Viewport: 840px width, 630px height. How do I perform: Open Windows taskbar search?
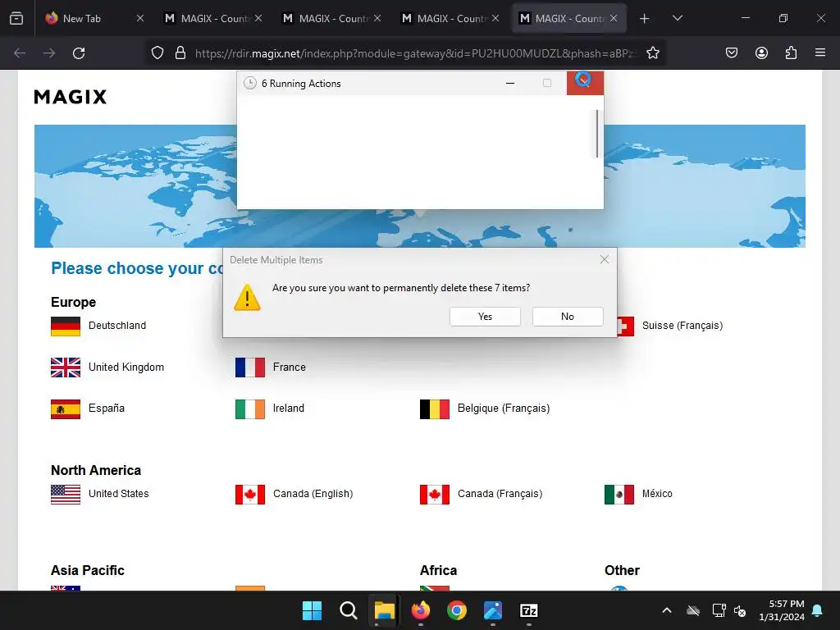click(348, 610)
